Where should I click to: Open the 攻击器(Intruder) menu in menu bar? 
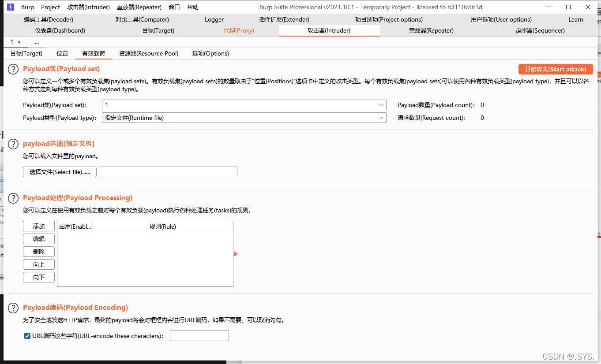pyautogui.click(x=89, y=7)
